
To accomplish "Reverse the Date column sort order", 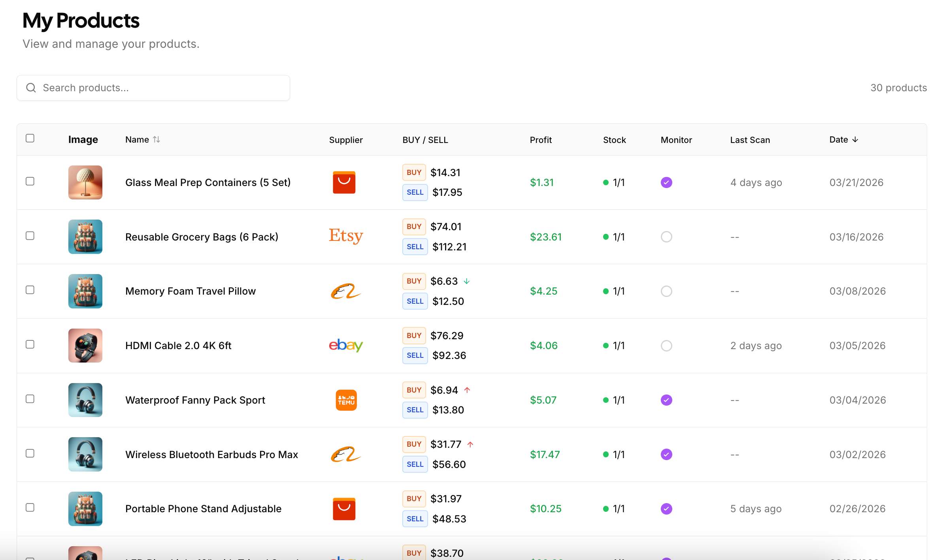I will (855, 139).
